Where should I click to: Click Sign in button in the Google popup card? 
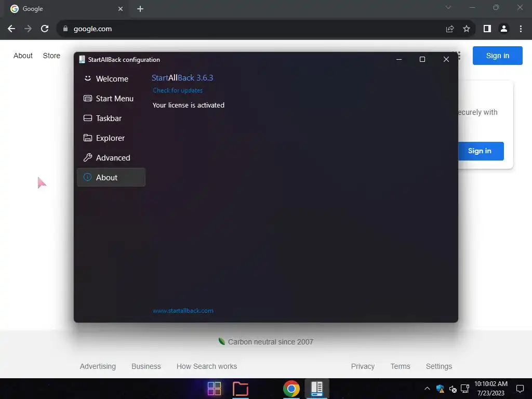point(481,151)
